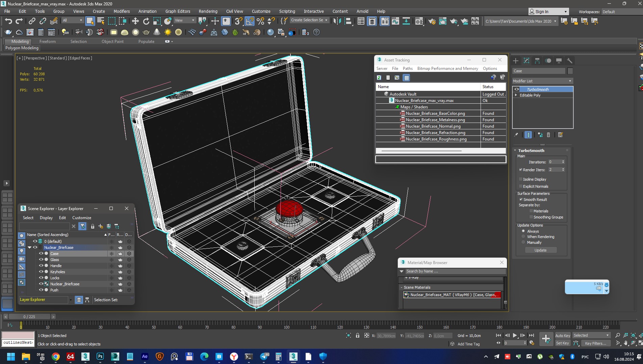This screenshot has height=364, width=643.
Task: Click the Refresh icon in Asset Tracking
Action: click(x=379, y=78)
